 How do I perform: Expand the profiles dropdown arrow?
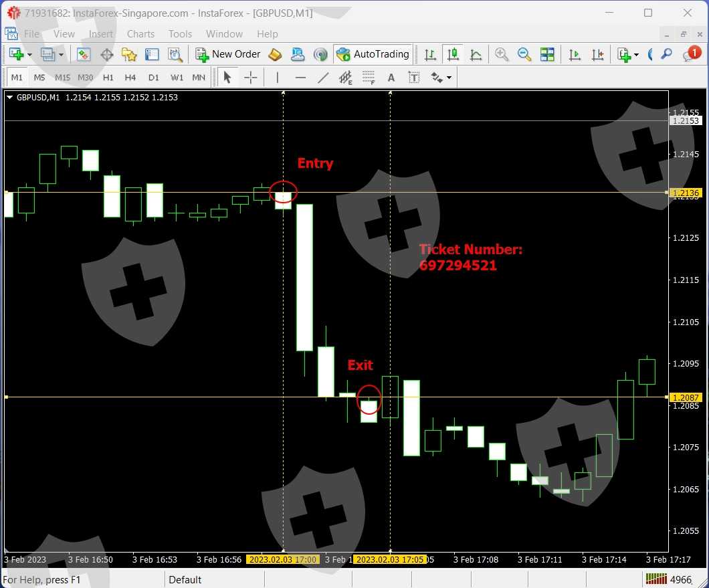61,55
